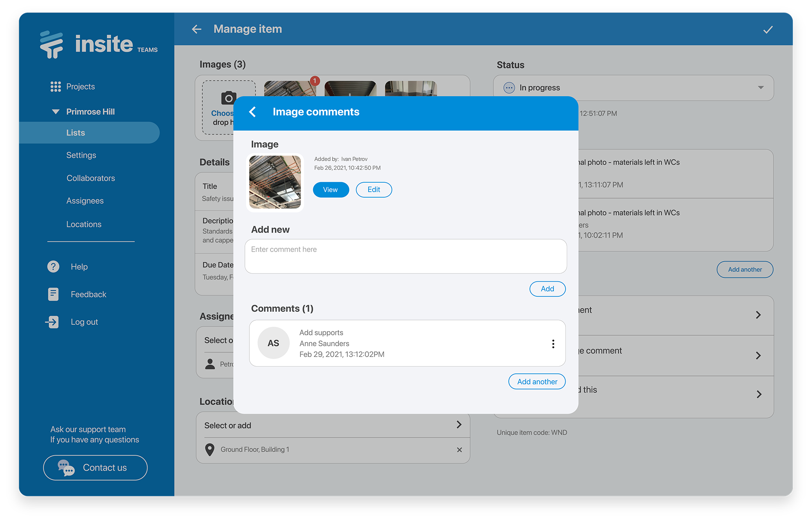Viewport: 812px width, 522px height.
Task: Click the Contact us button
Action: [x=95, y=468]
